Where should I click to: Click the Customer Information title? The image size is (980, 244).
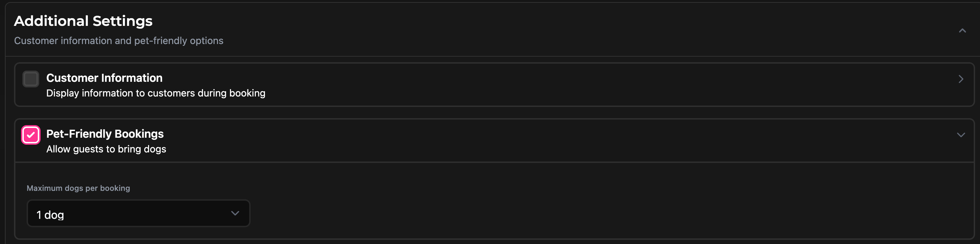(104, 78)
